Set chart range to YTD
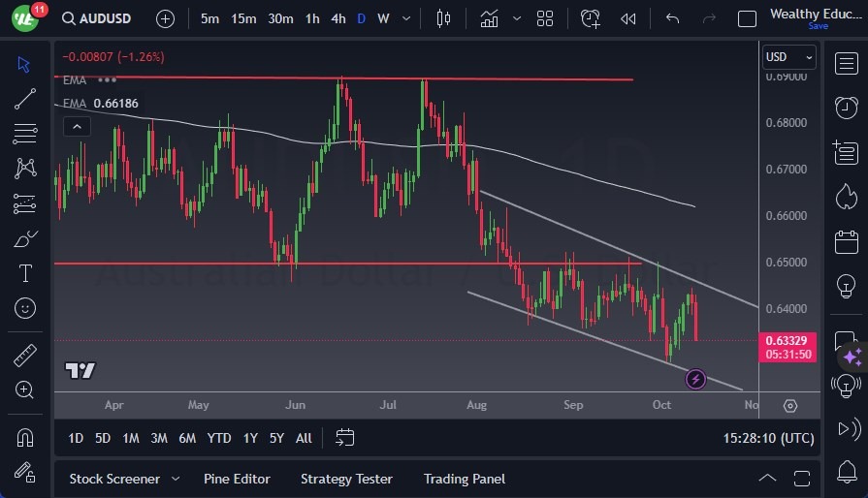This screenshot has height=498, width=868. point(219,438)
